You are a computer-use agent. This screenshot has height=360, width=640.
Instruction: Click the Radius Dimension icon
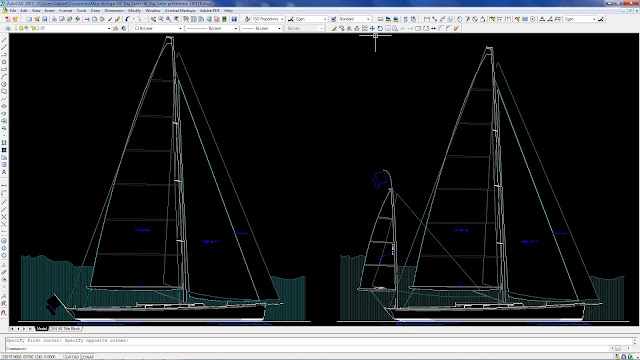click(460, 19)
